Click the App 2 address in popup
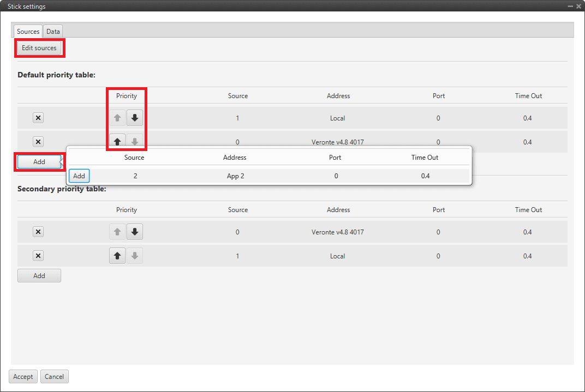Image resolution: width=585 pixels, height=392 pixels. pos(235,176)
